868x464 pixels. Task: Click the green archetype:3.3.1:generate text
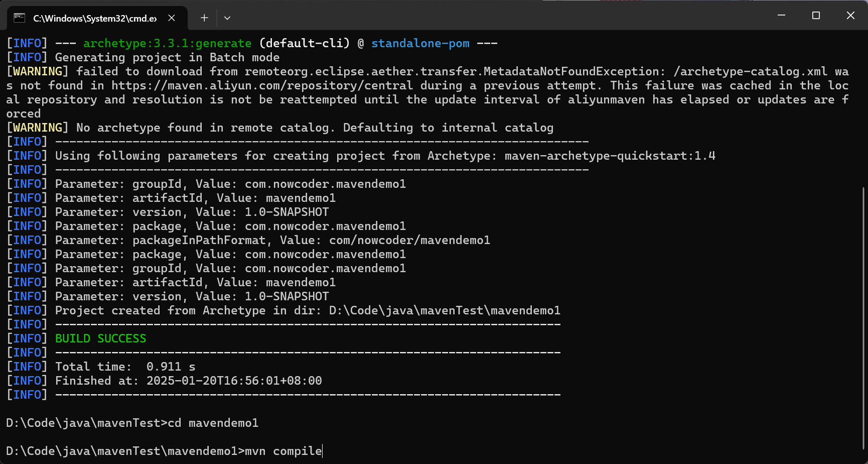coord(167,44)
